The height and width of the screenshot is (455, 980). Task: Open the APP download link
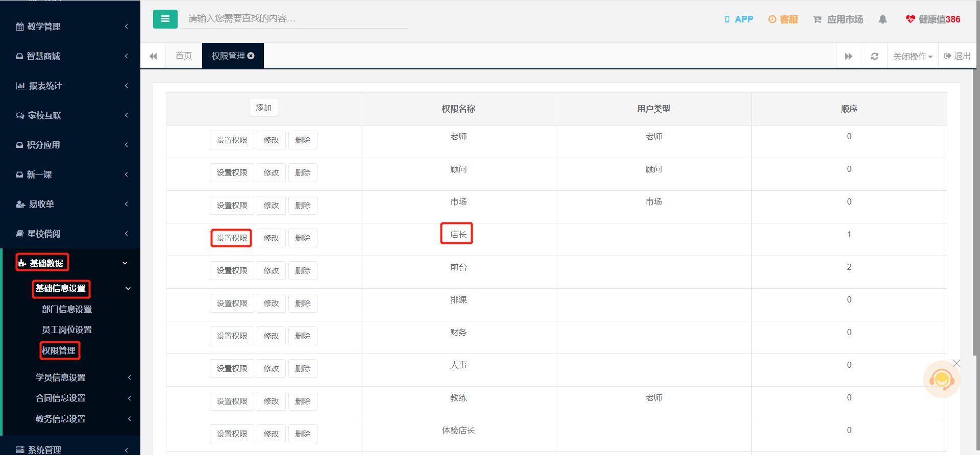click(739, 19)
